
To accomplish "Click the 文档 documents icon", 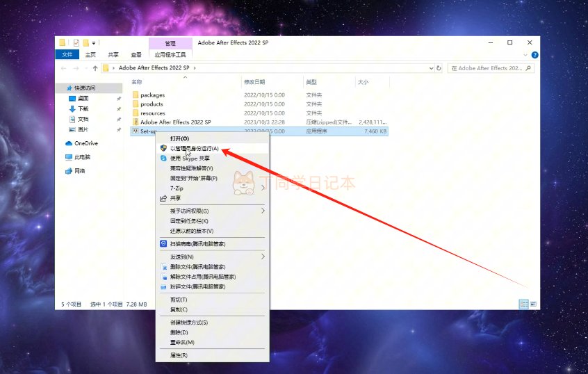I will (72, 119).
